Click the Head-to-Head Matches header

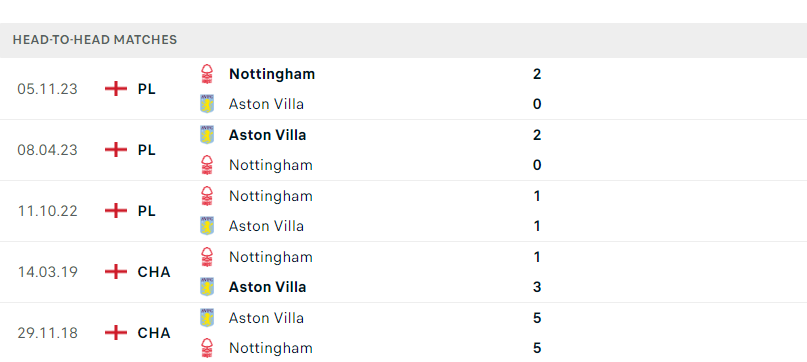click(95, 40)
